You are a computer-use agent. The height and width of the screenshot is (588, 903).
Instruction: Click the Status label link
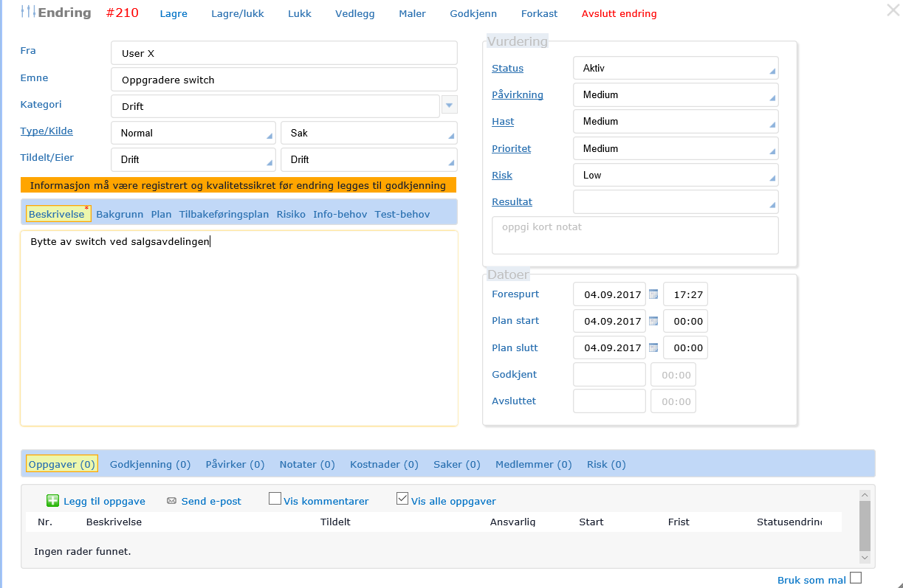tap(508, 68)
